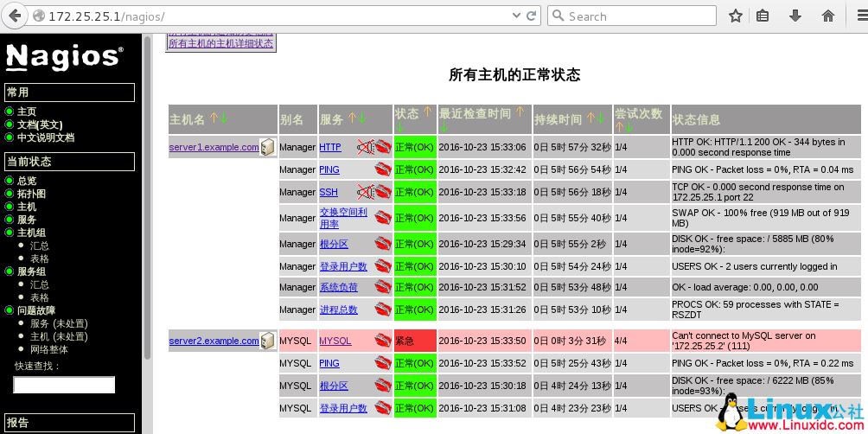Open the Firefox downloads arrow icon
This screenshot has width=868, height=434.
pos(795,16)
